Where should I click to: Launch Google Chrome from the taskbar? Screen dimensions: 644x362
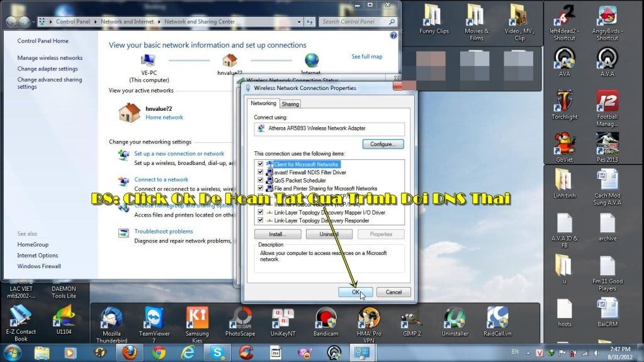tap(159, 351)
